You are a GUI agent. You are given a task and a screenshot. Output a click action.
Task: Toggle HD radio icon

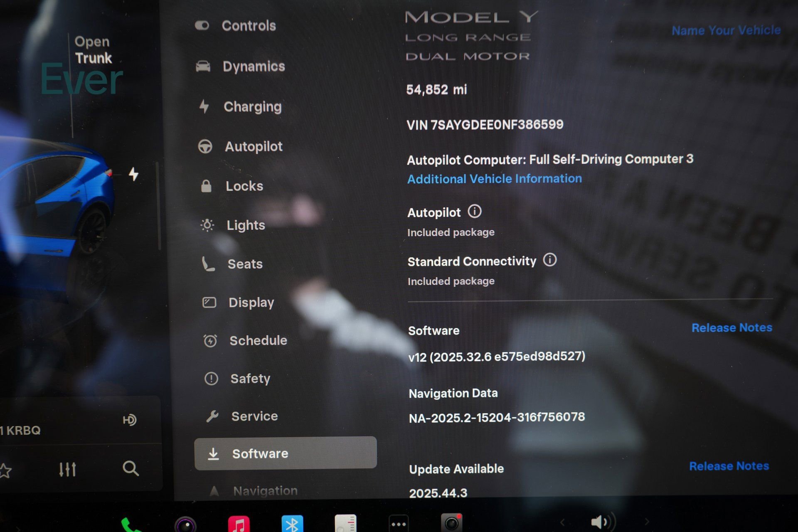coord(129,420)
